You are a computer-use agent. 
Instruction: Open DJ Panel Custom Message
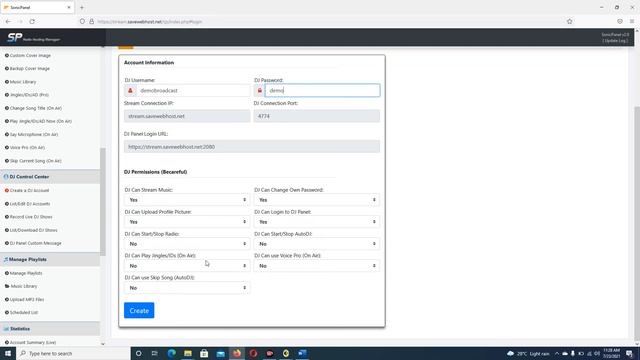coord(33,243)
